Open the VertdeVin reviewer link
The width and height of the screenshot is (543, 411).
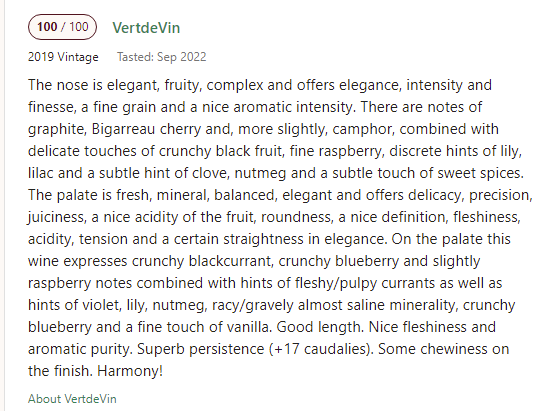146,28
